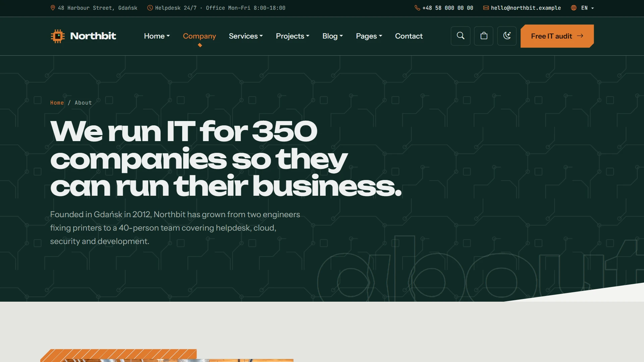This screenshot has width=644, height=362.
Task: Expand the Projects menu dropdown
Action: [x=292, y=36]
